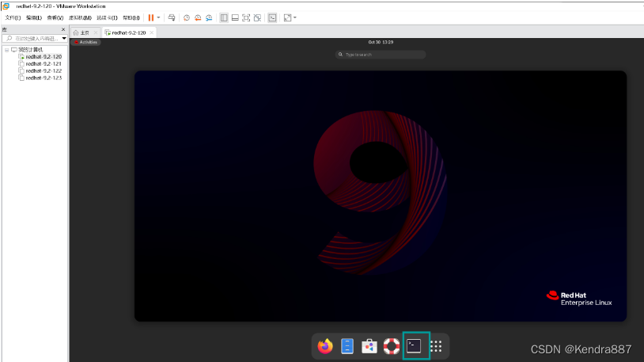This screenshot has width=644, height=362.
Task: Open Help lifebuoy icon in the dock
Action: click(x=392, y=346)
